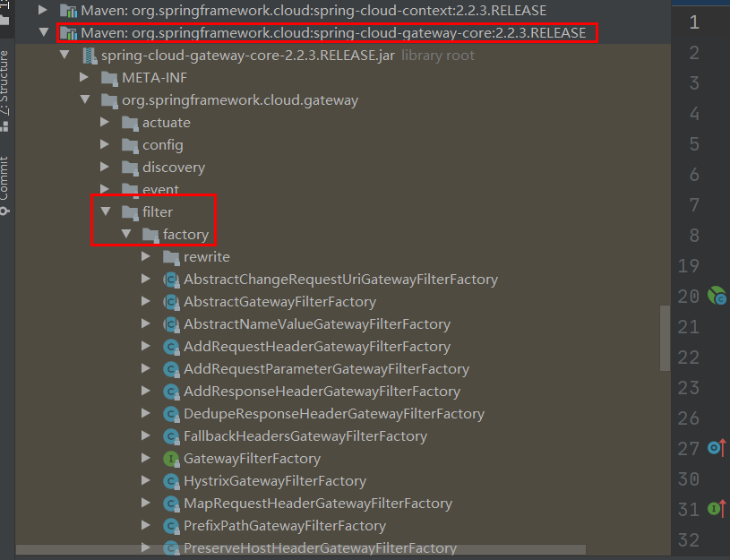Screen dimensions: 730x560
Task: Select MapRequestHeaderGatewayFilterFactory in the tree
Action: [317, 504]
